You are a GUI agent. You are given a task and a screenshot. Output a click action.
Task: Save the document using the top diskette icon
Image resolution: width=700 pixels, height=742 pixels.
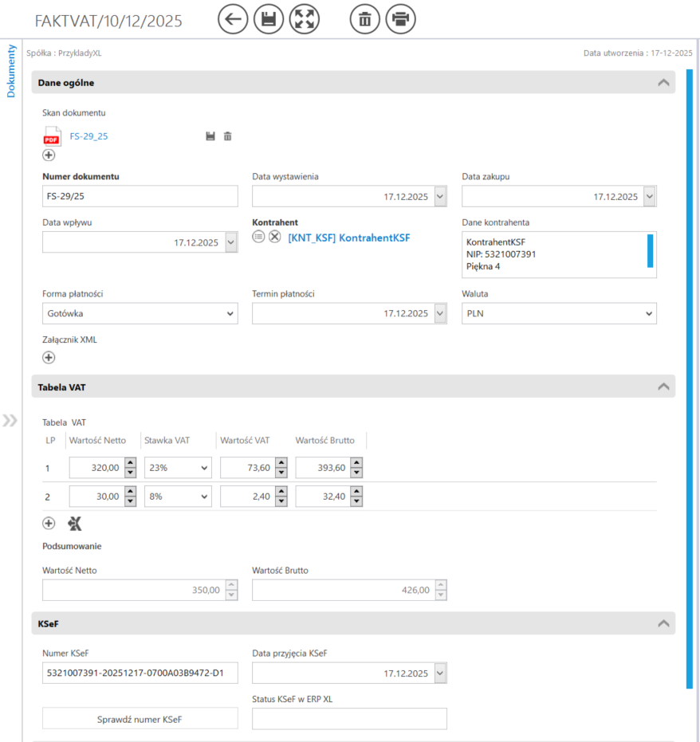(269, 19)
